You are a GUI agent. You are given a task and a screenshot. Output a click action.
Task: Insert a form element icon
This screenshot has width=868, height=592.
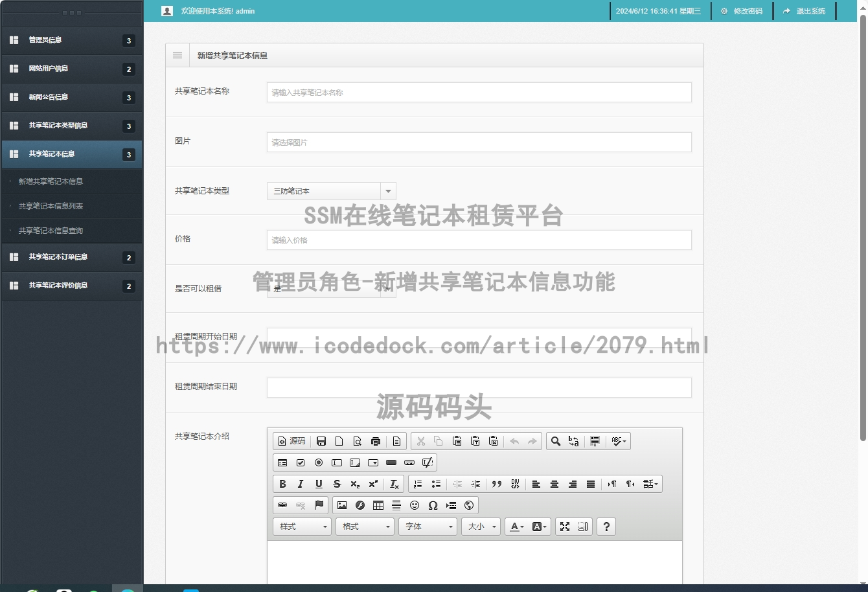(282, 462)
